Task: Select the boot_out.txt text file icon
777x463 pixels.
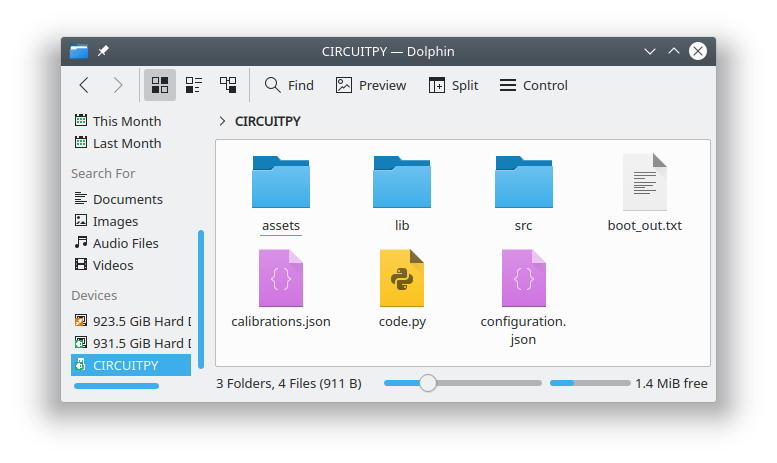Action: click(645, 182)
